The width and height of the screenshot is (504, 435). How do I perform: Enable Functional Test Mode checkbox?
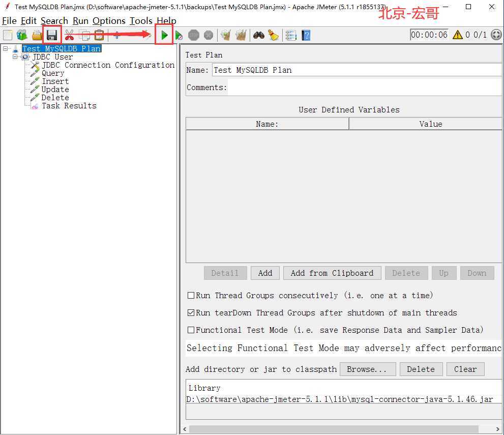(x=191, y=330)
